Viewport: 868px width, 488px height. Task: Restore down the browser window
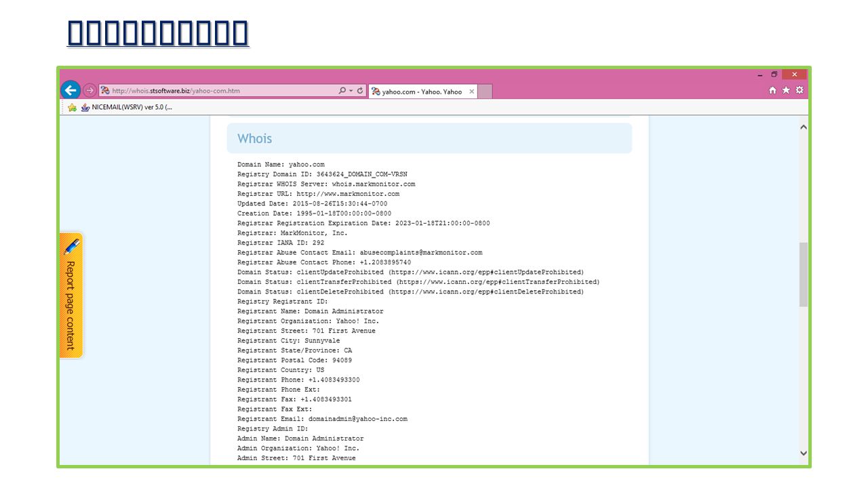(x=774, y=75)
